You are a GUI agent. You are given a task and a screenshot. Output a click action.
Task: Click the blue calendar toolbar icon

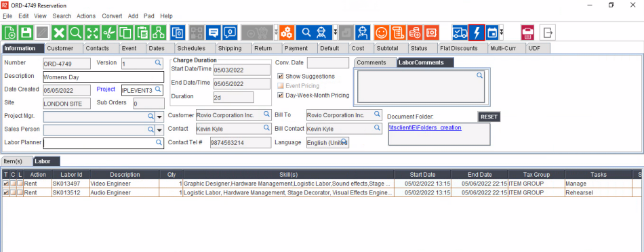point(492,33)
